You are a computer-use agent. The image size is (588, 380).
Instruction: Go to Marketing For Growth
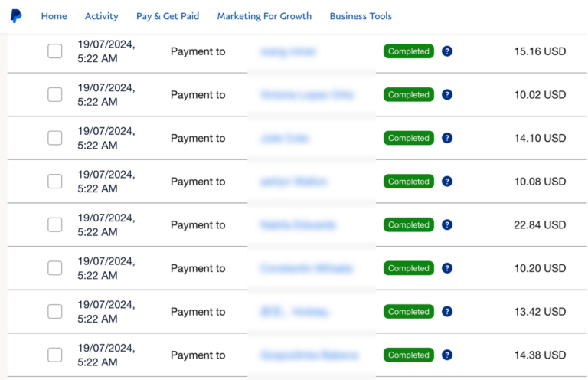point(264,16)
